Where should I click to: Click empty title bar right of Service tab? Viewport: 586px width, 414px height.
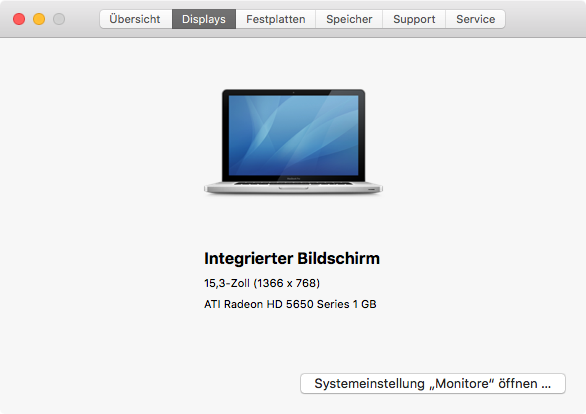click(545, 19)
